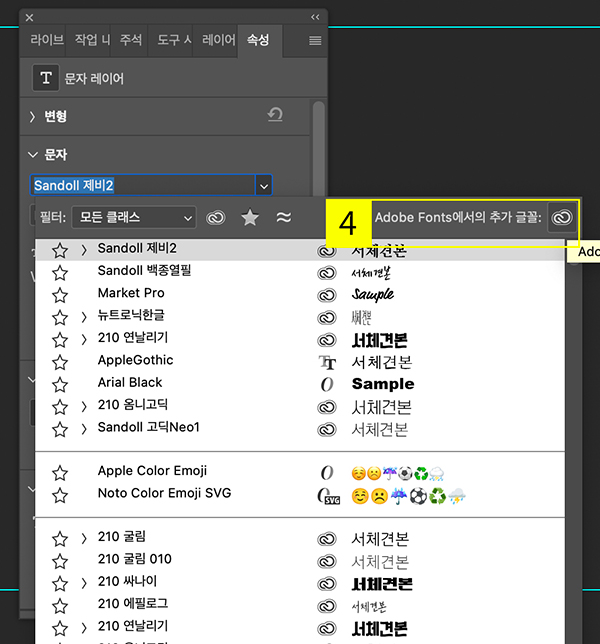
Task: Star the Noto Color Emoji SVG font
Action: (x=60, y=495)
